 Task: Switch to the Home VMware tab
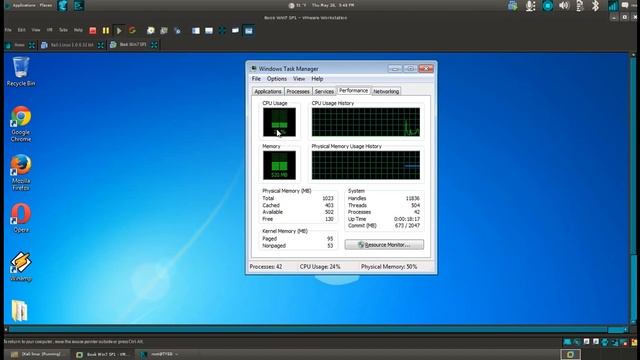19,45
